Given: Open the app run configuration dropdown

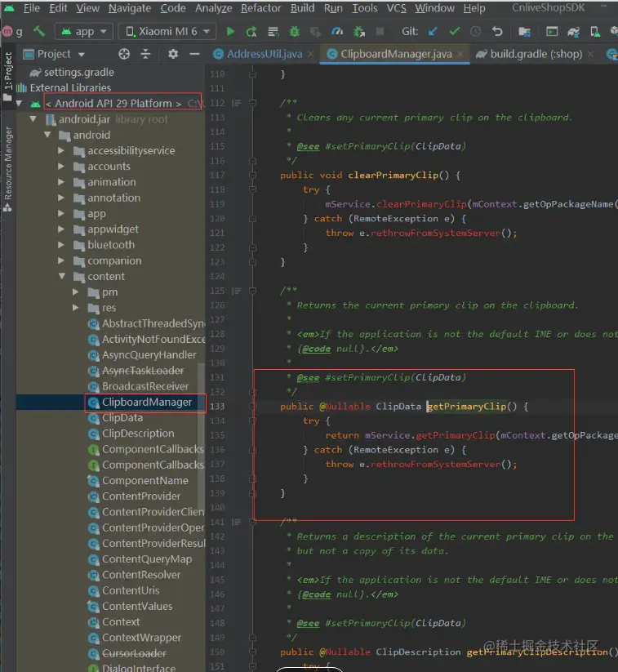Looking at the screenshot, I should pos(84,31).
